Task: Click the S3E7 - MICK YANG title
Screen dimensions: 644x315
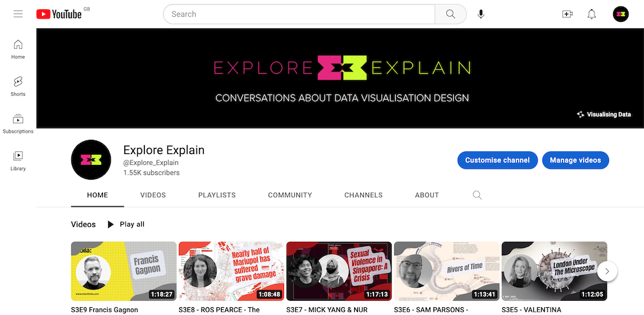Action: 327,310
